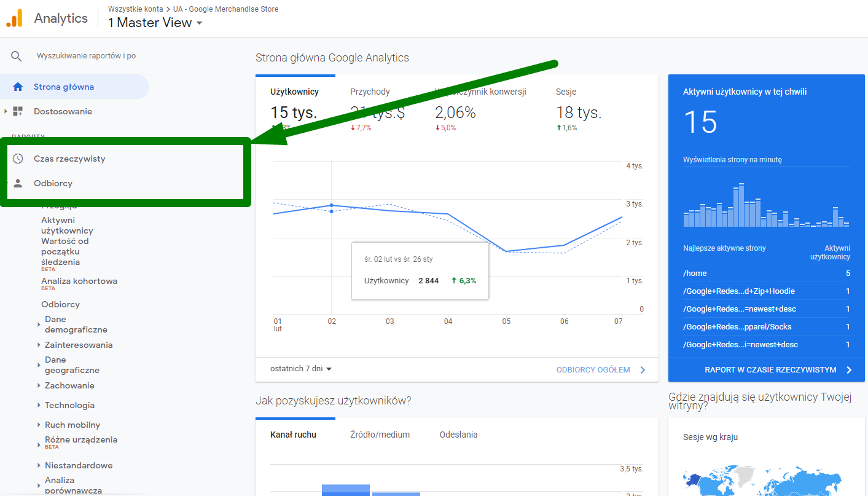The height and width of the screenshot is (496, 868).
Task: Open the 1 Master View dropdown
Action: pyautogui.click(x=155, y=23)
